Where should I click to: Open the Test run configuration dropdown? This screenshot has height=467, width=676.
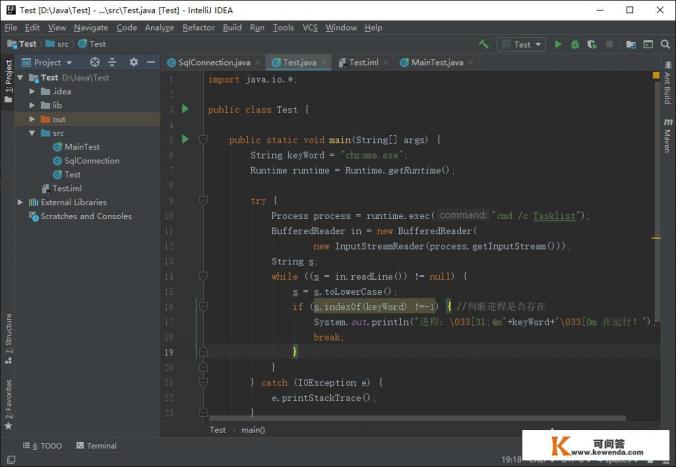click(x=521, y=44)
